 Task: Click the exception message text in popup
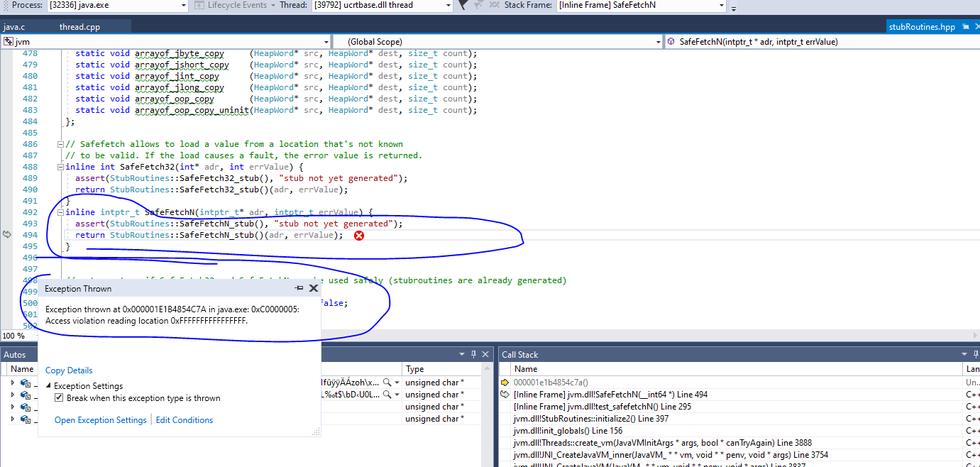click(172, 315)
